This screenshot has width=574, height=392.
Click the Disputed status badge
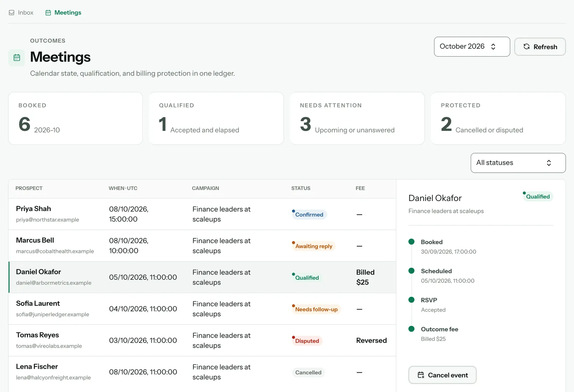307,341
